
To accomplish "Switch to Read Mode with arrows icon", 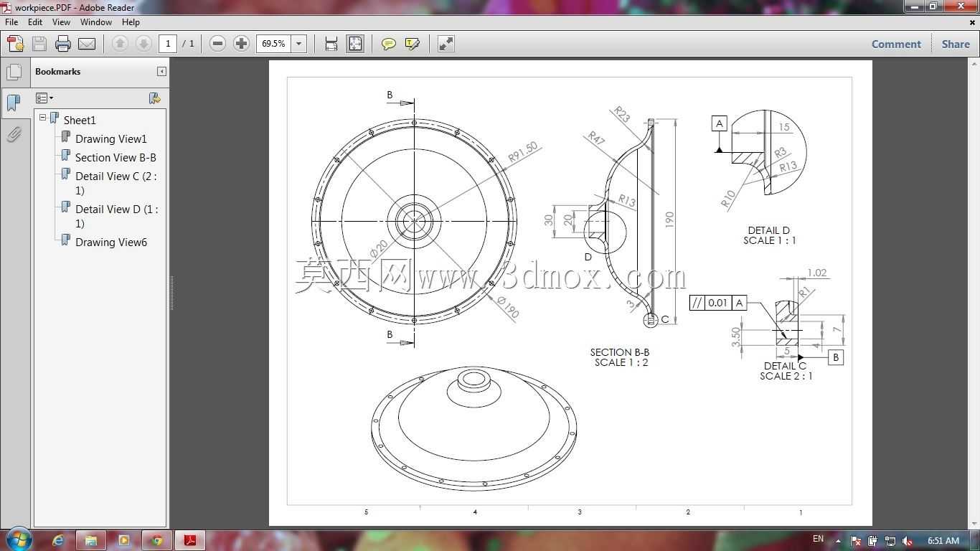I will point(446,44).
